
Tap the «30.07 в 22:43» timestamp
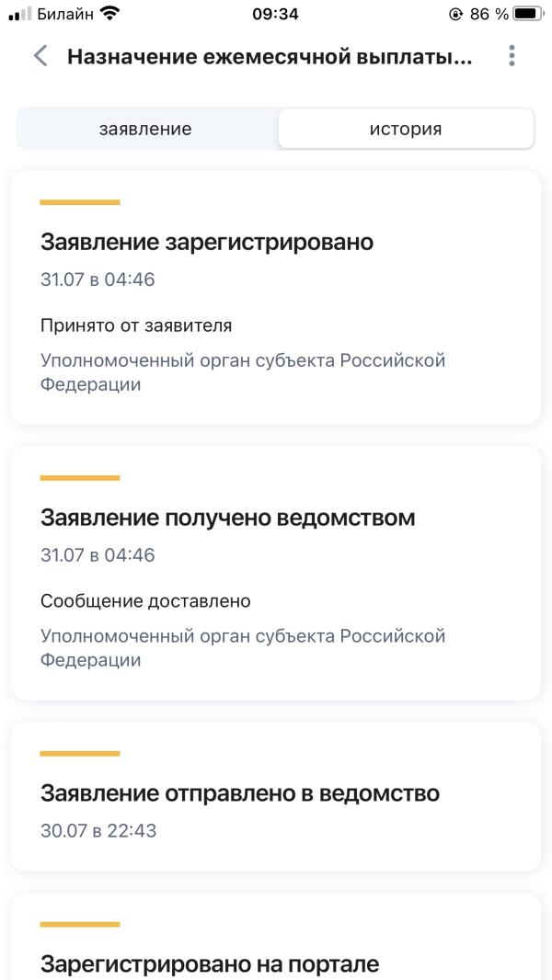(98, 831)
